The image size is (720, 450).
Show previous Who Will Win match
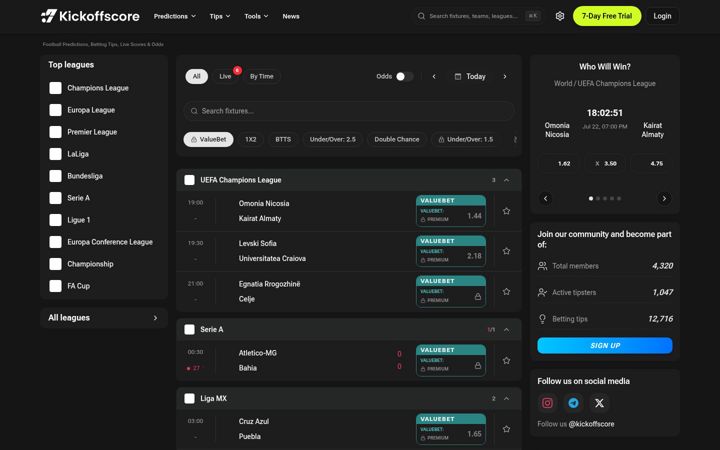[546, 199]
